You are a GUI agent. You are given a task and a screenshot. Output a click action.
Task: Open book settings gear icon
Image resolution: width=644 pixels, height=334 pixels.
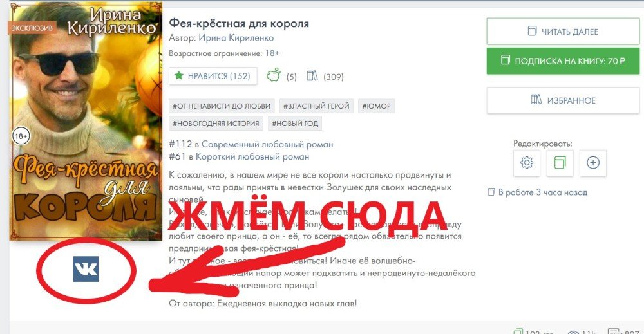click(x=527, y=163)
